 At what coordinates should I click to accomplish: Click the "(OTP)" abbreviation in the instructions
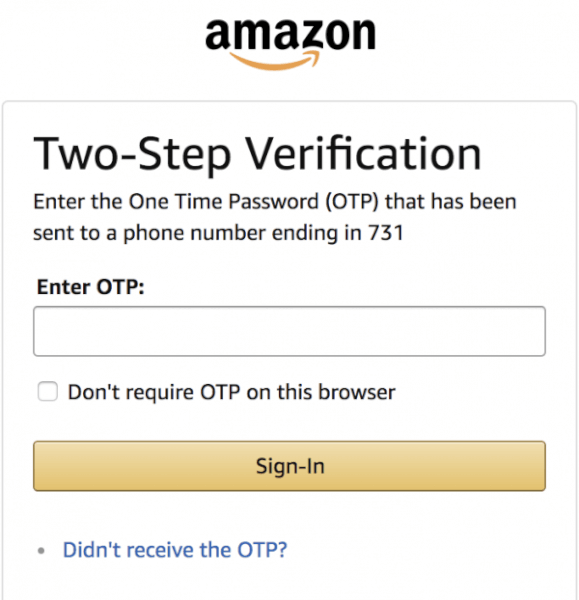tap(352, 202)
